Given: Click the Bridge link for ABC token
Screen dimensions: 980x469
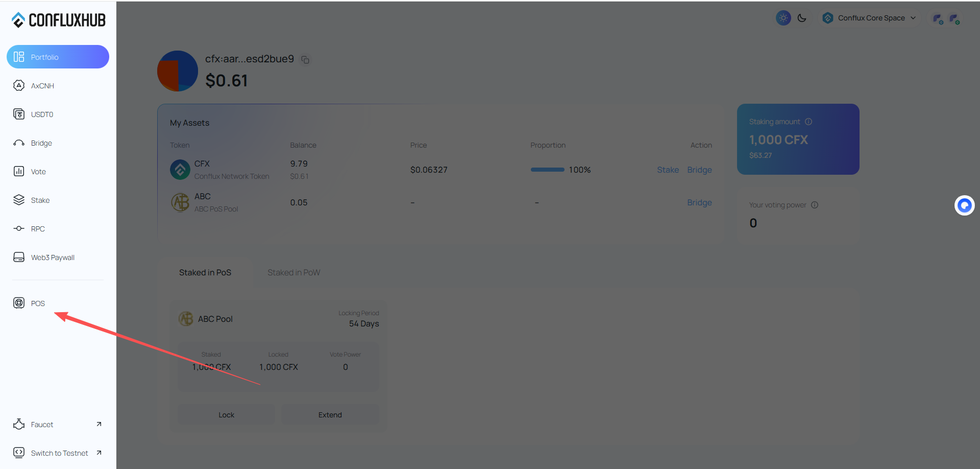Looking at the screenshot, I should [x=699, y=202].
